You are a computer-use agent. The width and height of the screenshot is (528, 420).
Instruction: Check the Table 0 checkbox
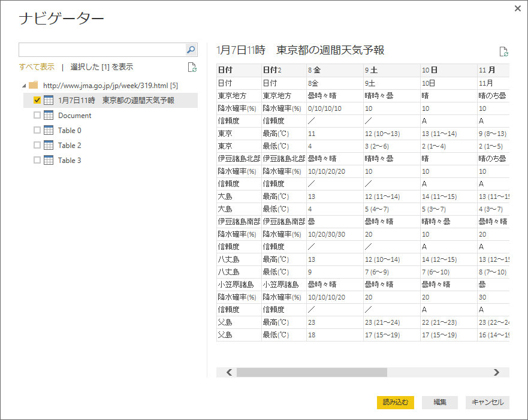pyautogui.click(x=37, y=130)
